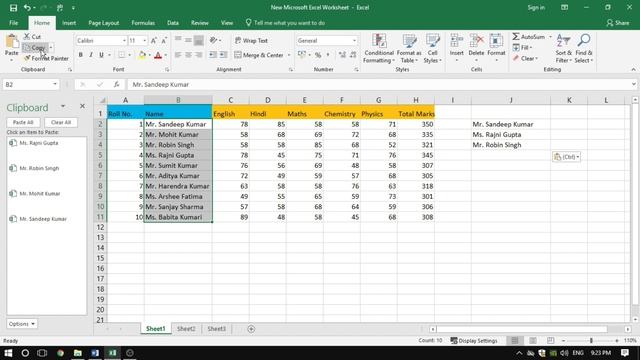Toggle Center horizontal alignment
This screenshot has width=640, height=360.
(x=188, y=55)
